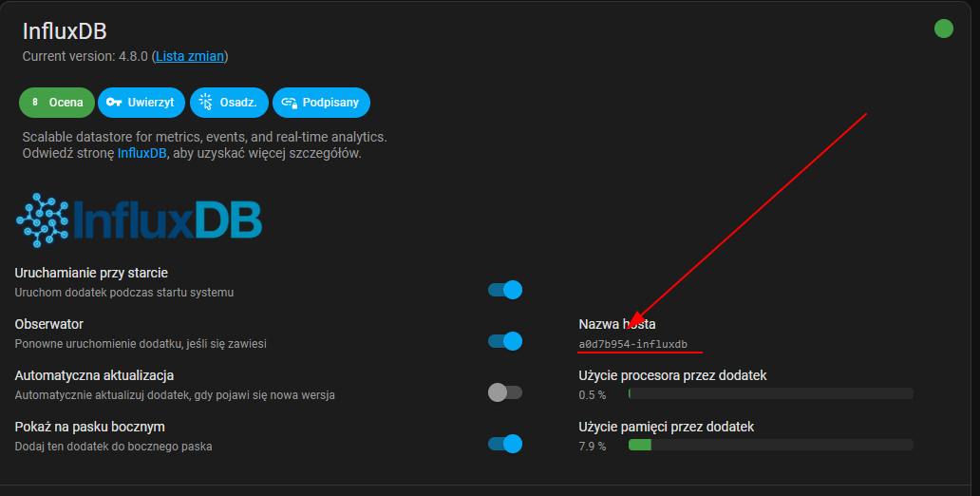Click the Podpisany chip button

click(x=321, y=103)
